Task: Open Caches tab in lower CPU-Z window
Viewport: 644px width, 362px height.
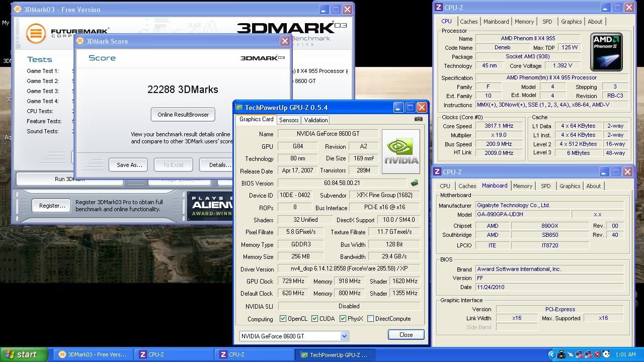Action: click(x=467, y=186)
